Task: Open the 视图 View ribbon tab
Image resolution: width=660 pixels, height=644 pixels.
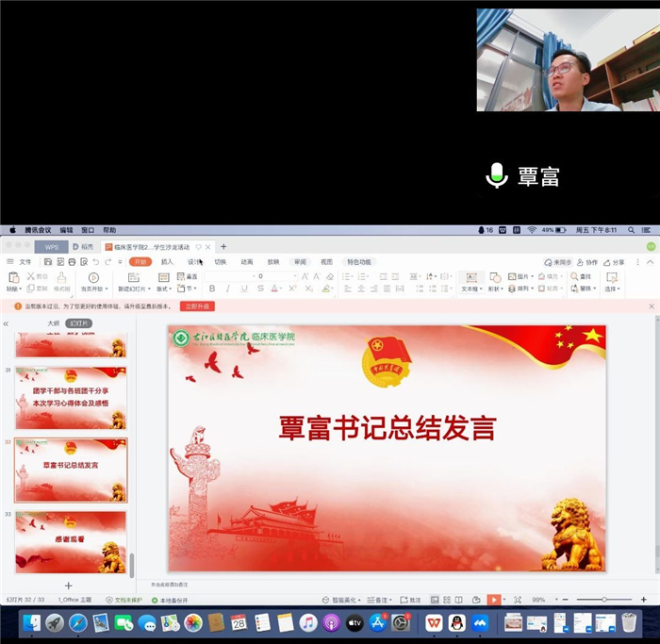Action: 326,262
